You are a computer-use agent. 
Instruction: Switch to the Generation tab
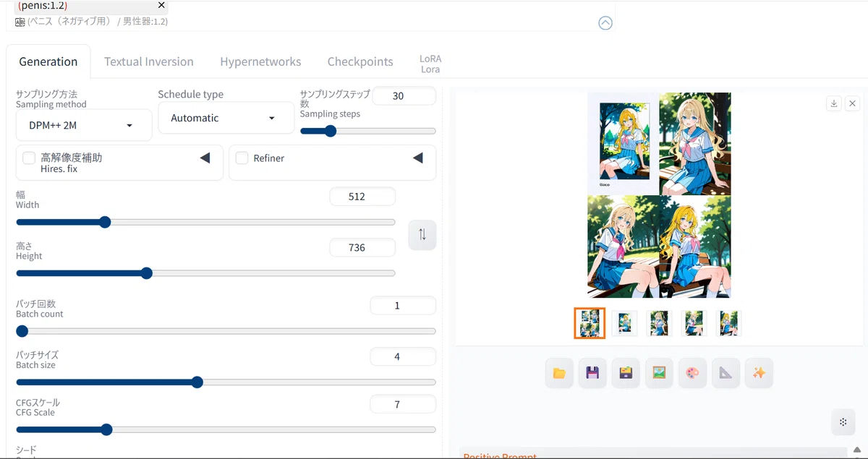pos(48,61)
